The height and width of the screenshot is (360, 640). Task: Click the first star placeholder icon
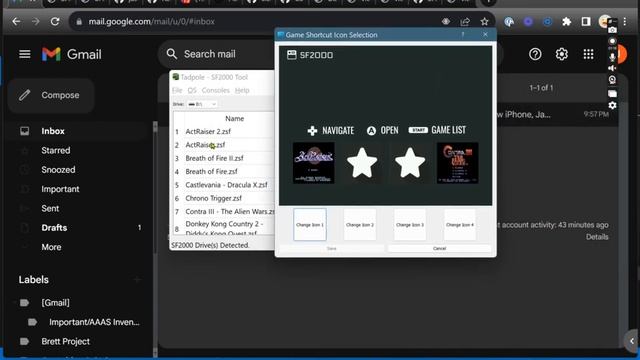[362, 163]
